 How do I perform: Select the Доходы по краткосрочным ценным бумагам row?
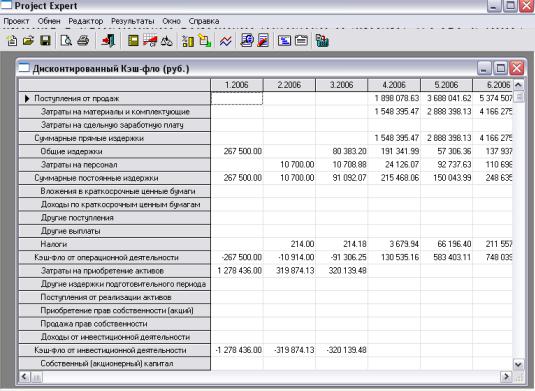click(x=115, y=205)
